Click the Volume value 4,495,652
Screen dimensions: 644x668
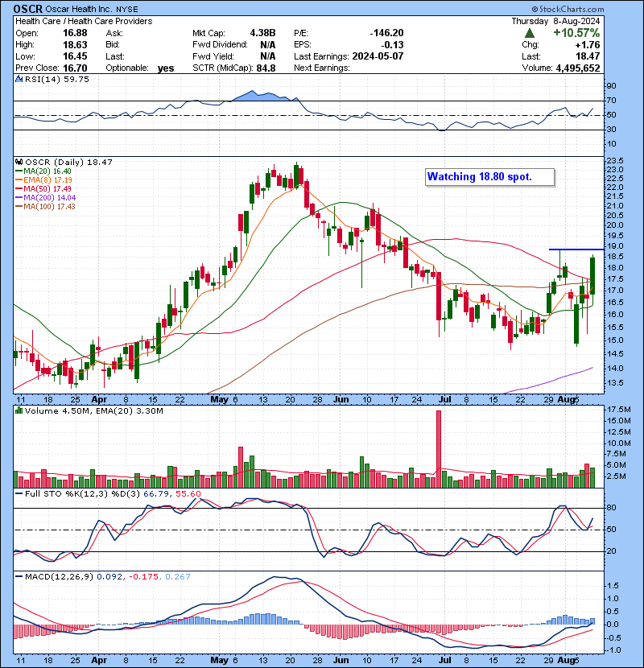[x=578, y=68]
